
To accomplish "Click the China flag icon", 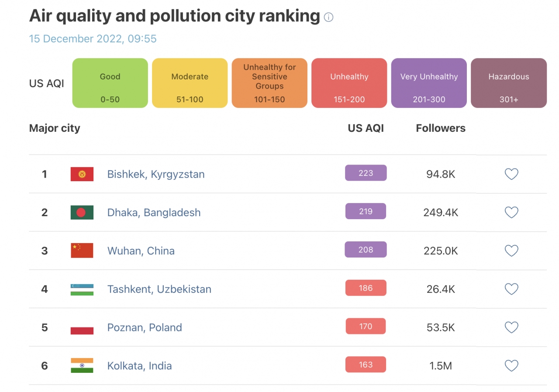I will click(82, 251).
